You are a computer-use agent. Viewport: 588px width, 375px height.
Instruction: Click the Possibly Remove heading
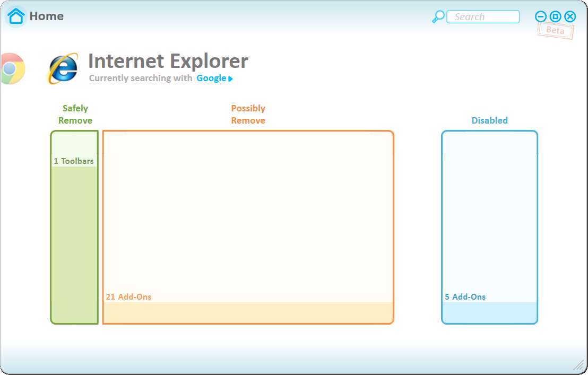pos(248,114)
